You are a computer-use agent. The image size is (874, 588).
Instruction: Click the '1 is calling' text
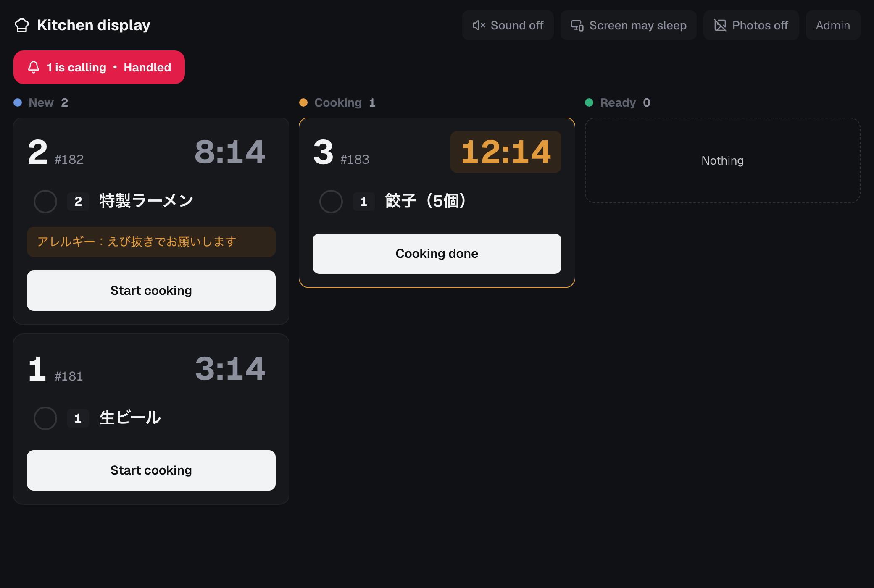[76, 67]
